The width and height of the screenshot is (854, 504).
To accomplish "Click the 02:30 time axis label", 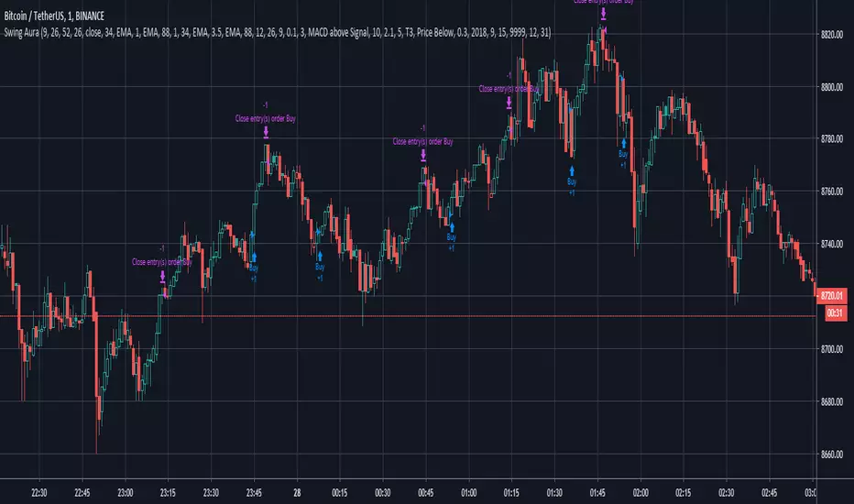I will [726, 493].
